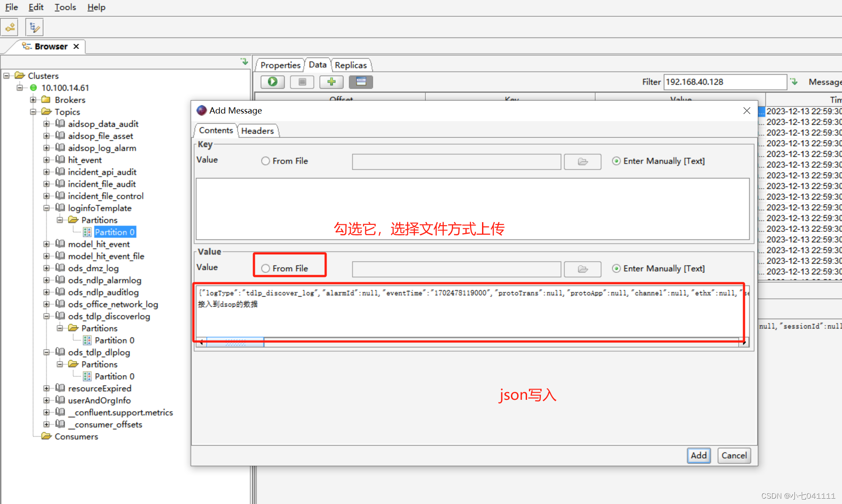Click the Add Message dialog app icon

201,110
